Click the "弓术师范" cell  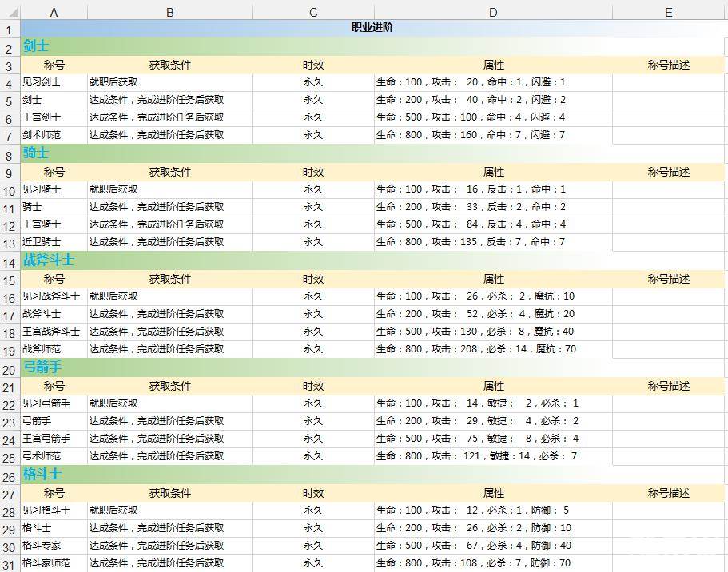pos(42,457)
